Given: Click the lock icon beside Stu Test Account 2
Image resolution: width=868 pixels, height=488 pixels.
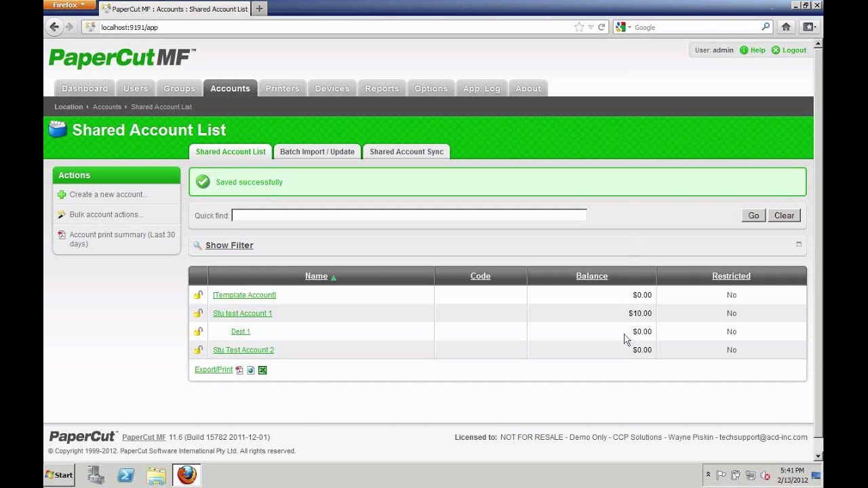Looking at the screenshot, I should pos(198,350).
